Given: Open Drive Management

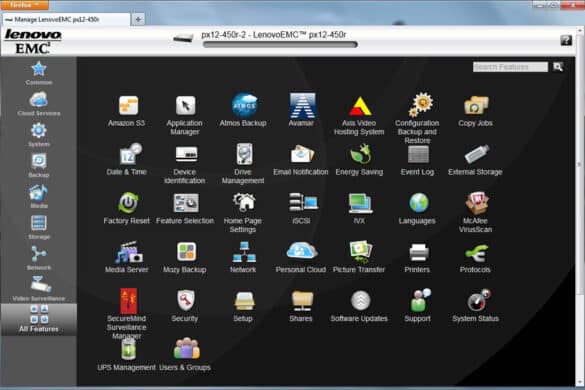Looking at the screenshot, I should 243,164.
